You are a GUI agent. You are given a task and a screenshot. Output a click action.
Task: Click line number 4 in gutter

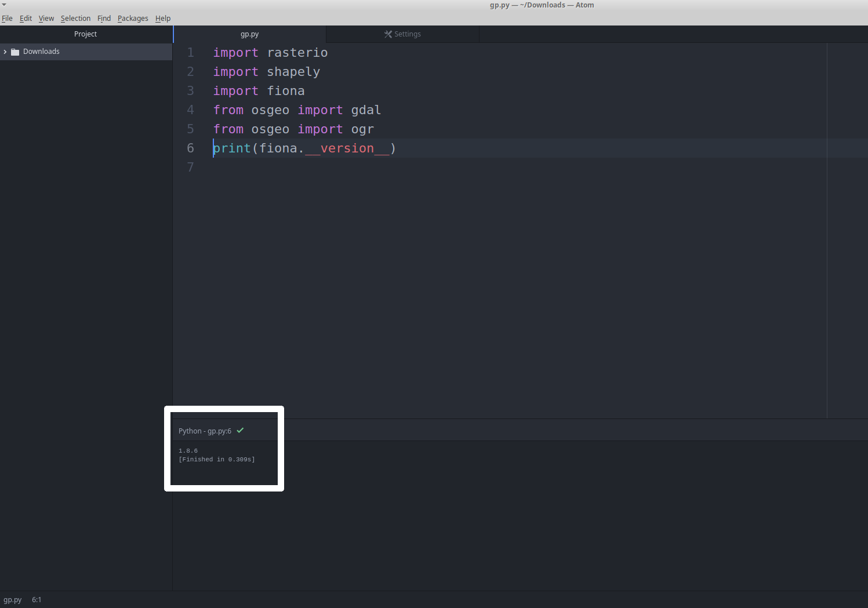tap(190, 110)
